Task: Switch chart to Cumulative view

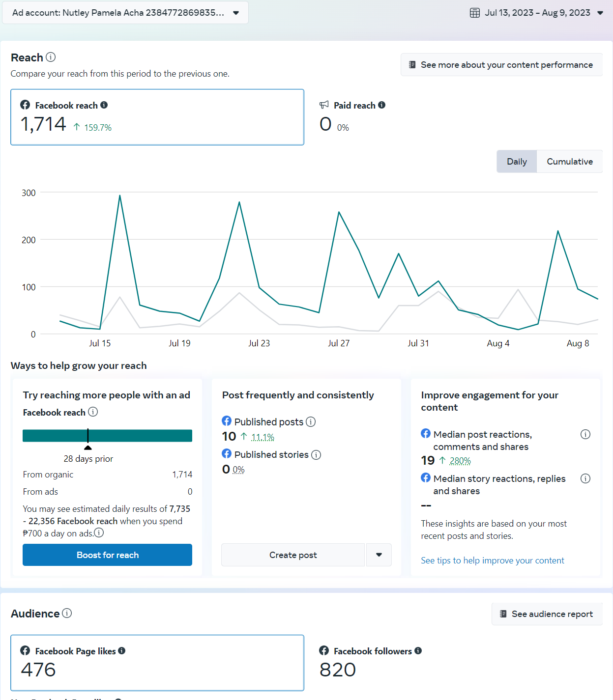Action: 569,162
